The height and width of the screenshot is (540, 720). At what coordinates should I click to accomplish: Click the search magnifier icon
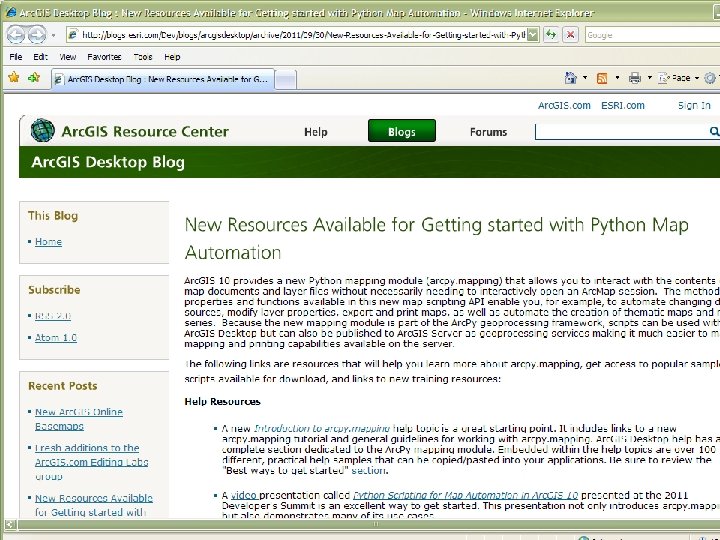(714, 132)
